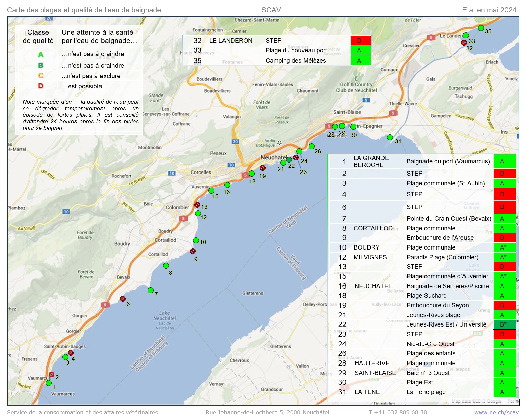Click red D swatch for Le Landeron STEP
This screenshot has height=420, width=526.
coord(361,40)
